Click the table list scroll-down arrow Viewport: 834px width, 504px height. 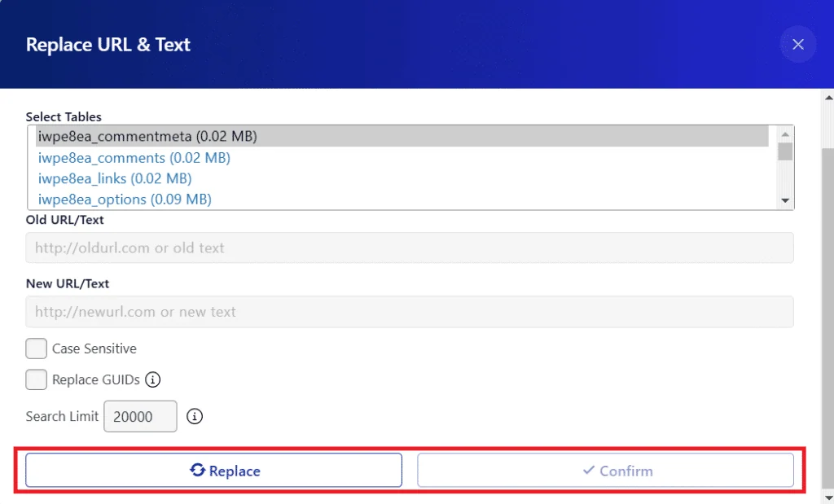[x=785, y=200]
